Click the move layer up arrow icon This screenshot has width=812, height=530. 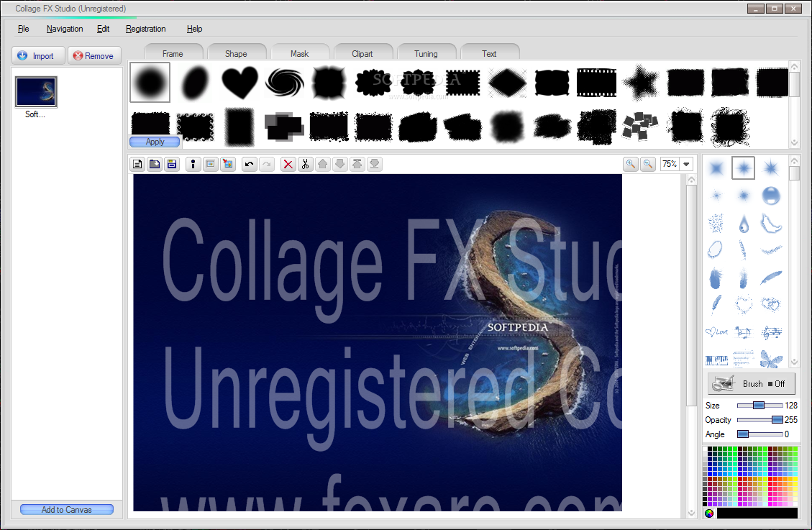pyautogui.click(x=323, y=164)
